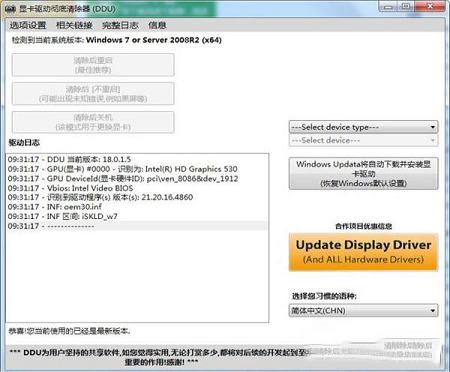The image size is (450, 372).
Task: Select the DDU 18.0.1.5 version log line
Action: point(137,159)
